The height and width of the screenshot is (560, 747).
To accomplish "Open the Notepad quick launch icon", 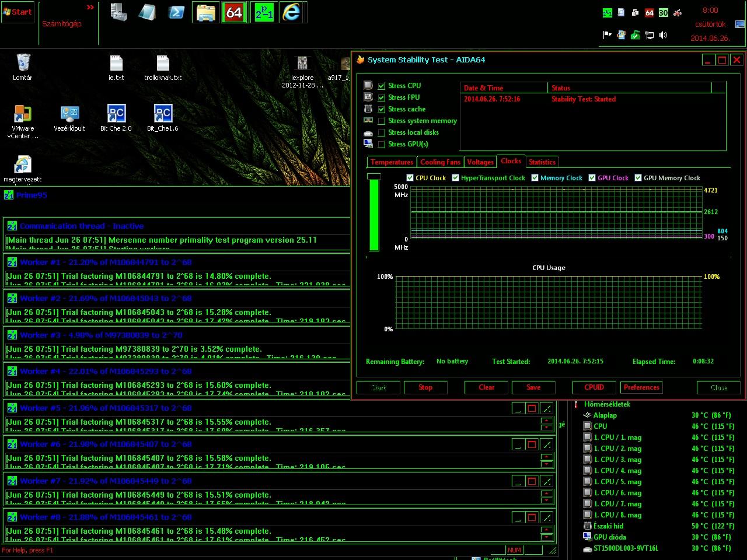I will pos(147,12).
